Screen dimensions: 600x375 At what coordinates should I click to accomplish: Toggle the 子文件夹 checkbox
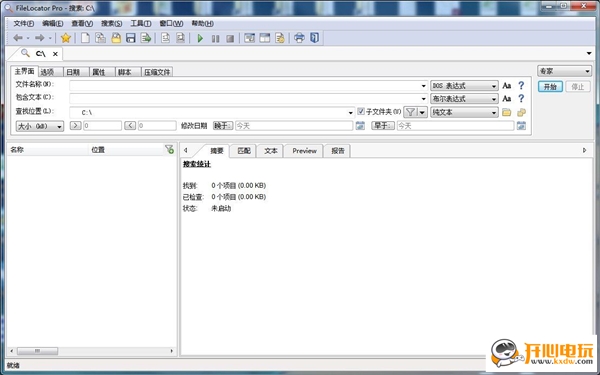[x=361, y=112]
